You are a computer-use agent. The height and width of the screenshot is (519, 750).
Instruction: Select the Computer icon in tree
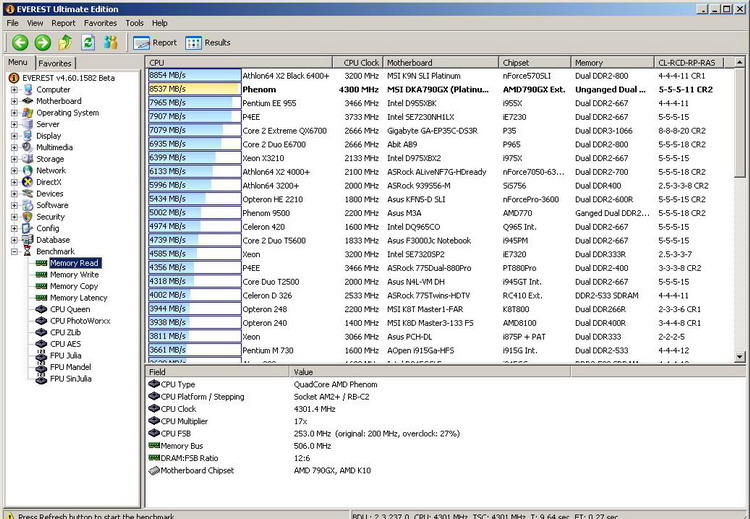[x=28, y=89]
